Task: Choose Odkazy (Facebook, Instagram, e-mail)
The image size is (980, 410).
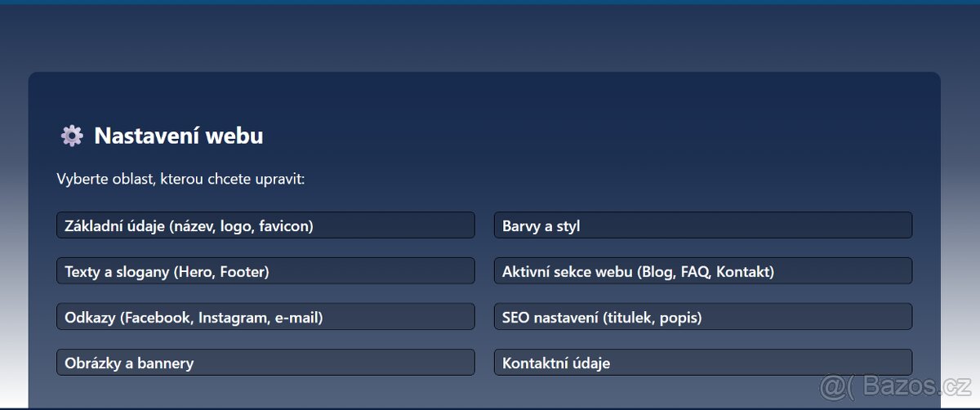Action: coord(265,317)
